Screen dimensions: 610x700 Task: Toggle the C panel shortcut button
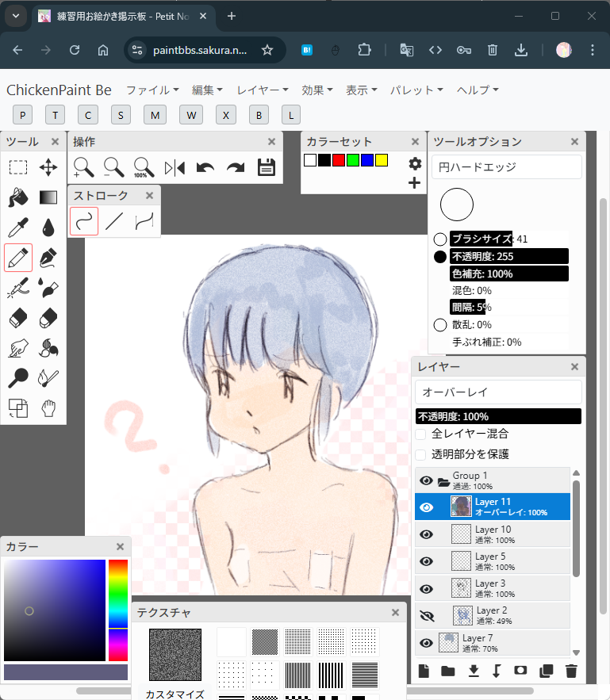tap(88, 115)
